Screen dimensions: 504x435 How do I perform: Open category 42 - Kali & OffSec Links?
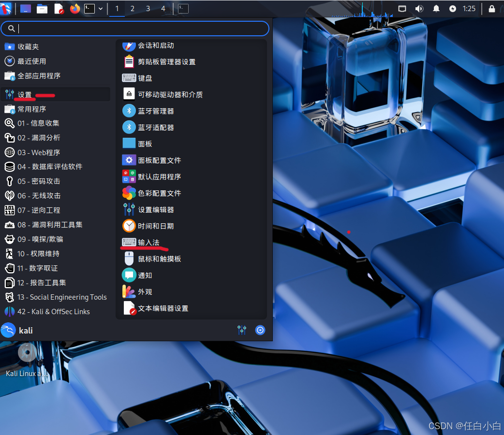55,312
